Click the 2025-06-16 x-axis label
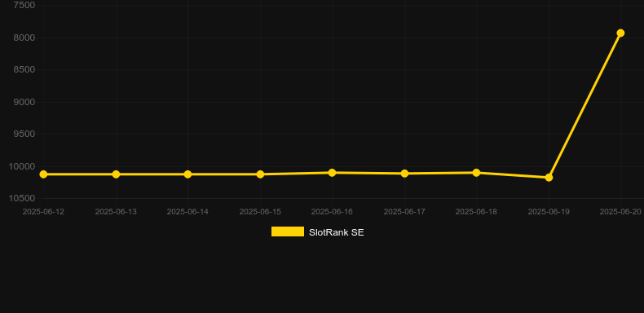 pyautogui.click(x=332, y=212)
